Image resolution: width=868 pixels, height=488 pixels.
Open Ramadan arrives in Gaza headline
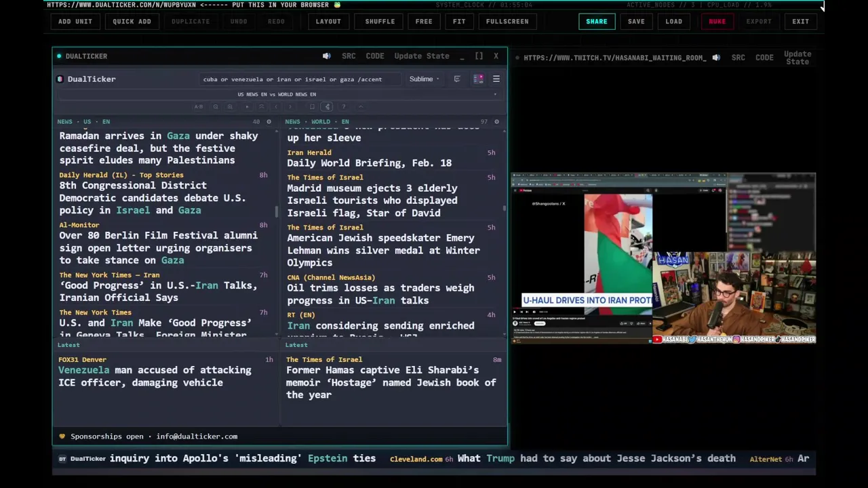[159, 148]
